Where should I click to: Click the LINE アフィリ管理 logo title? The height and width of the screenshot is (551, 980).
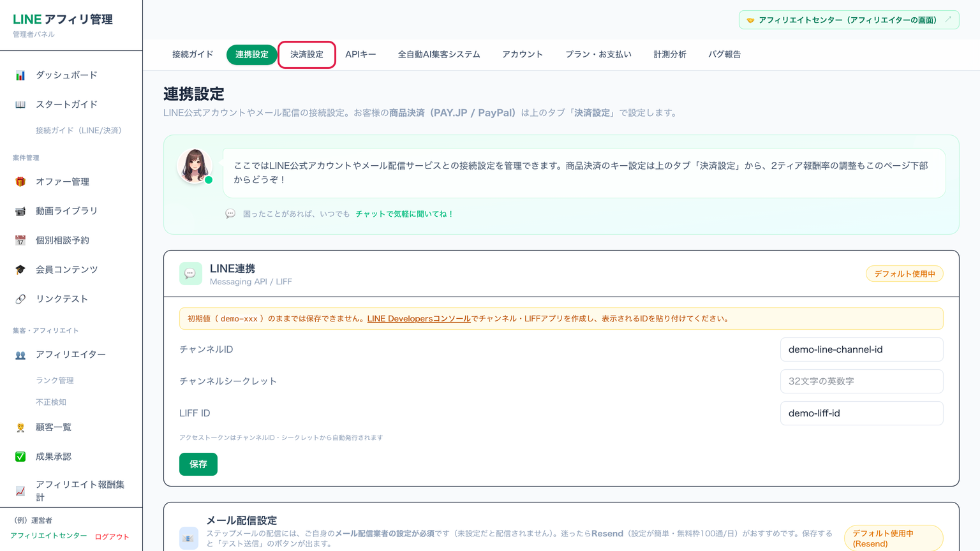63,20
